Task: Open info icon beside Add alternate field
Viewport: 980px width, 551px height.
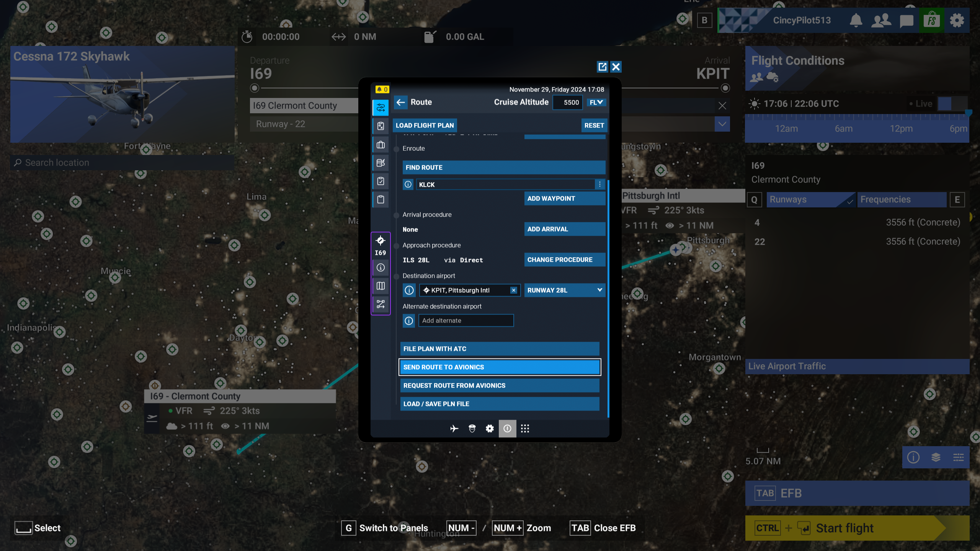Action: [409, 321]
